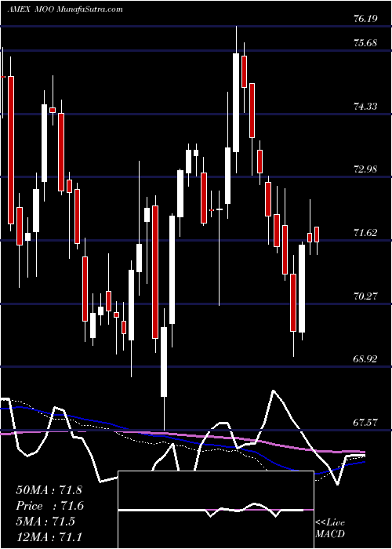This screenshot has height=549, width=392.
Task: Click the 74.33 price level label
Action: pos(365,107)
